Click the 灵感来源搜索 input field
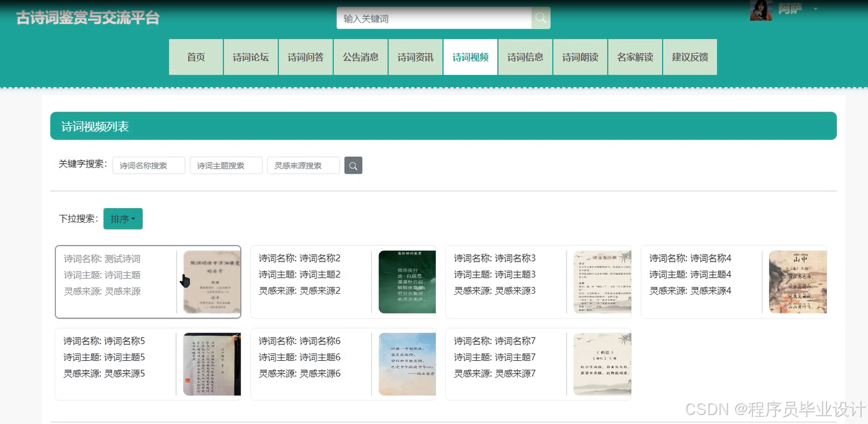 tap(303, 165)
